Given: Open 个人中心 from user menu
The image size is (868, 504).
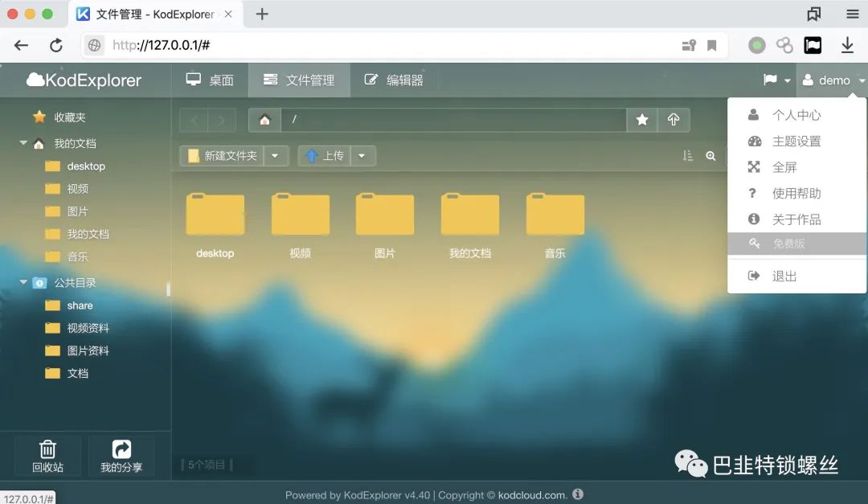Looking at the screenshot, I should pyautogui.click(x=797, y=115).
